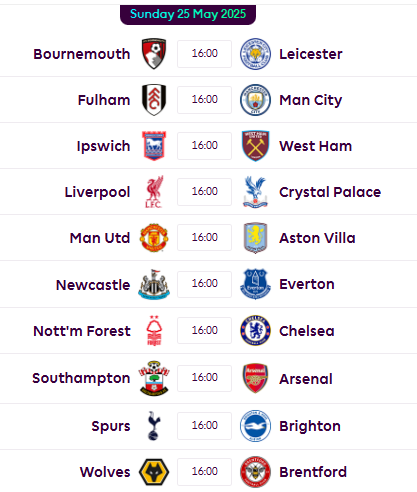Click the Ipswich Town crest
417x492 pixels.
[x=154, y=146]
